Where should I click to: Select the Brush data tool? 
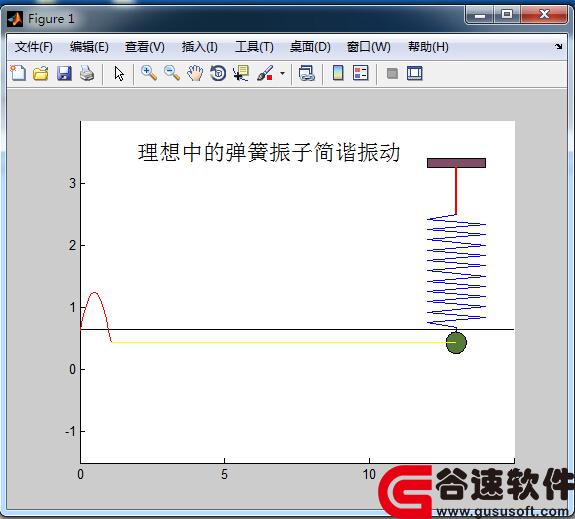[265, 73]
